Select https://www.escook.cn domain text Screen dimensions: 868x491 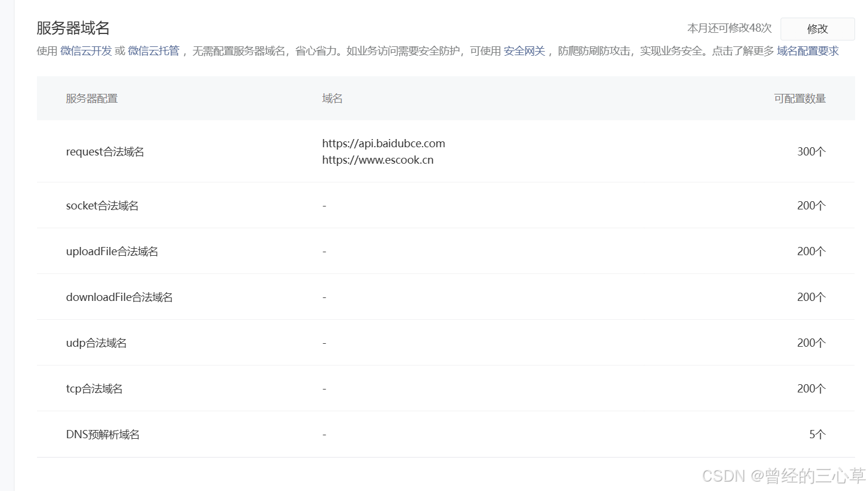point(378,160)
